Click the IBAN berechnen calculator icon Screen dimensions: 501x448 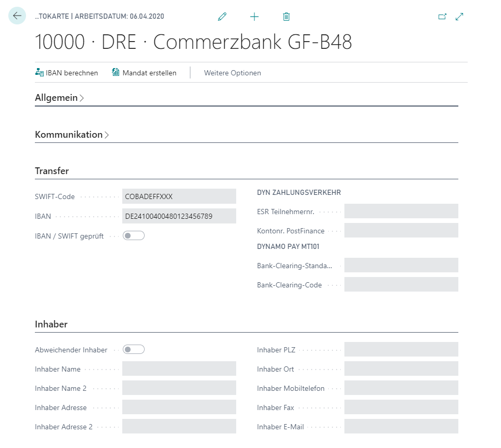click(x=40, y=73)
